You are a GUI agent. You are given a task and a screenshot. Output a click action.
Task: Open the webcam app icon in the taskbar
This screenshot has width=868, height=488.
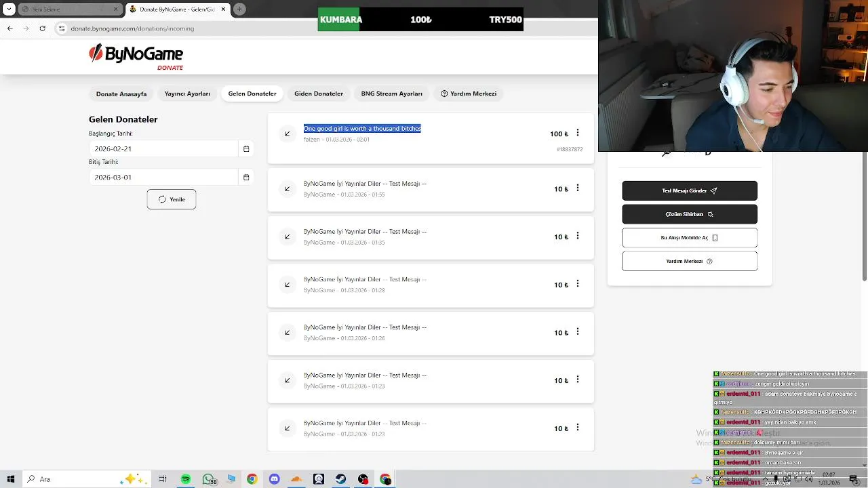pos(319,479)
